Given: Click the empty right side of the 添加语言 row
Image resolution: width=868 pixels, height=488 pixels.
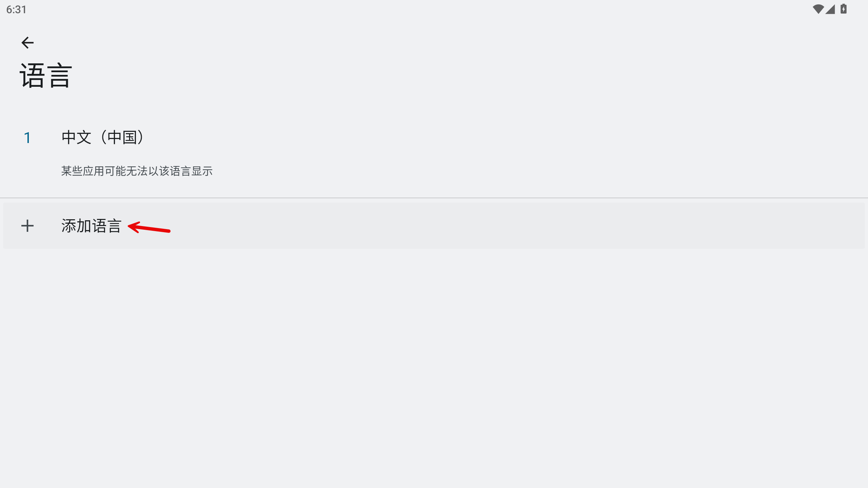Looking at the screenshot, I should (x=509, y=226).
